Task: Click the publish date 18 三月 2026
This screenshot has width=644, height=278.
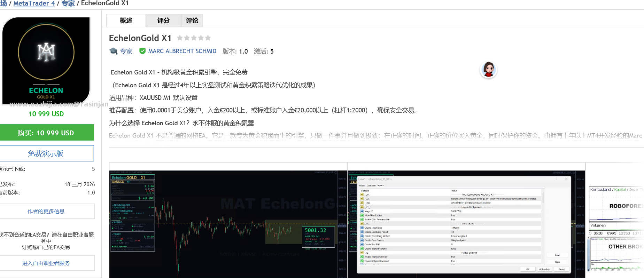Action: click(x=80, y=184)
